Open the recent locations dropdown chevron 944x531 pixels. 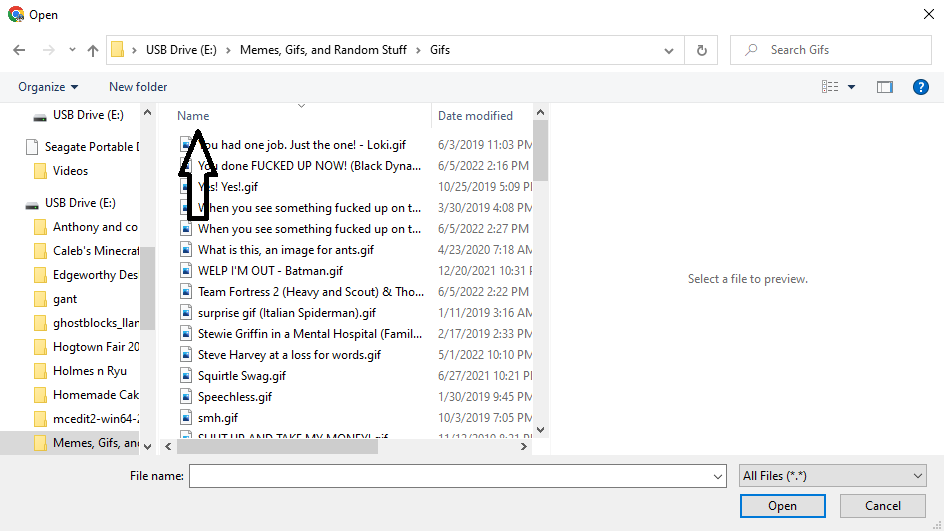(72, 50)
